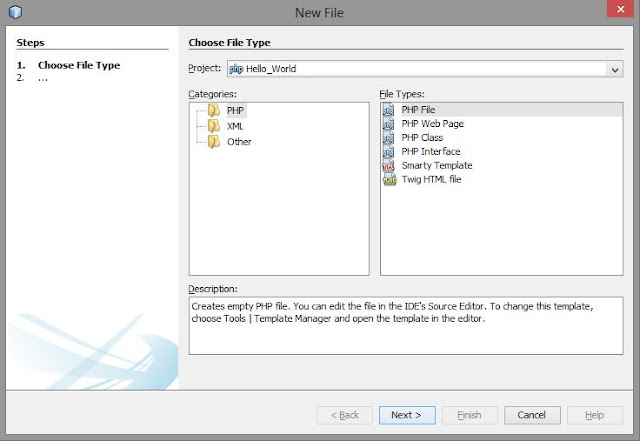This screenshot has height=441, width=640.
Task: Click the < Back button
Action: point(344,415)
